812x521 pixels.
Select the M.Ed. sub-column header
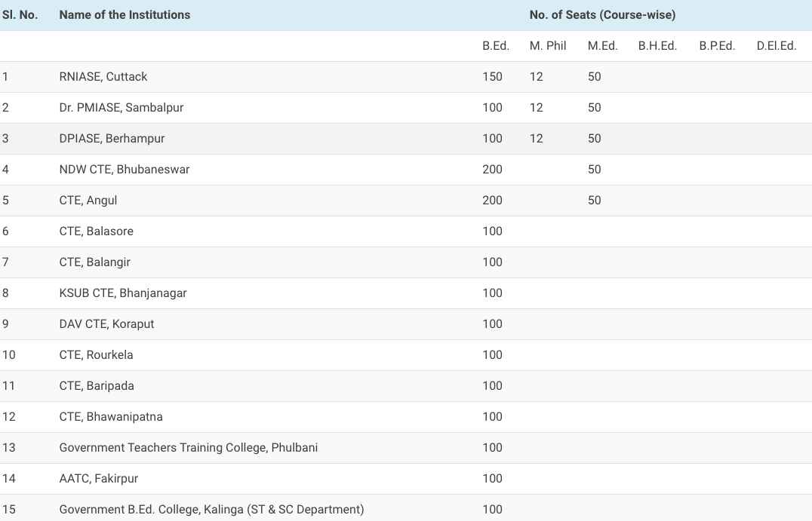(x=602, y=46)
